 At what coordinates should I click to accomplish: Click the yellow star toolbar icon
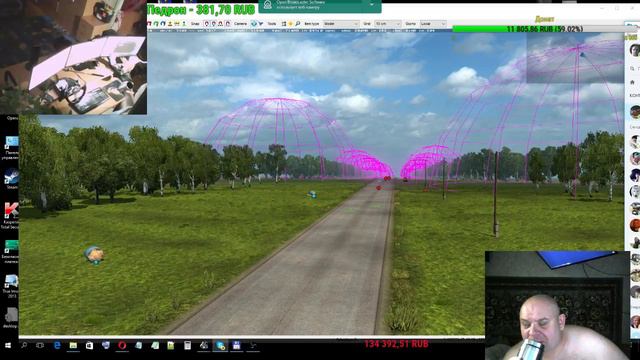click(x=290, y=24)
